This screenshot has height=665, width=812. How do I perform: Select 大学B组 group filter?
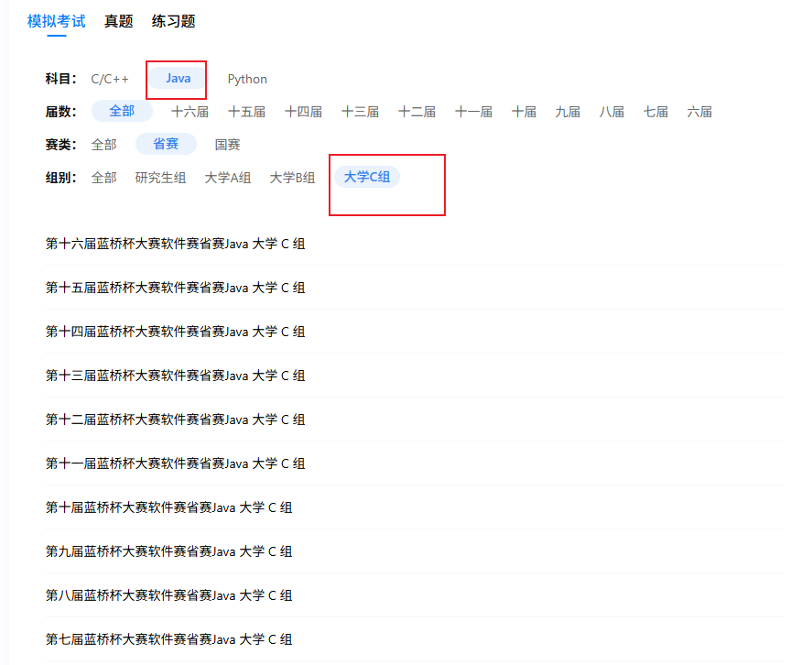point(293,178)
